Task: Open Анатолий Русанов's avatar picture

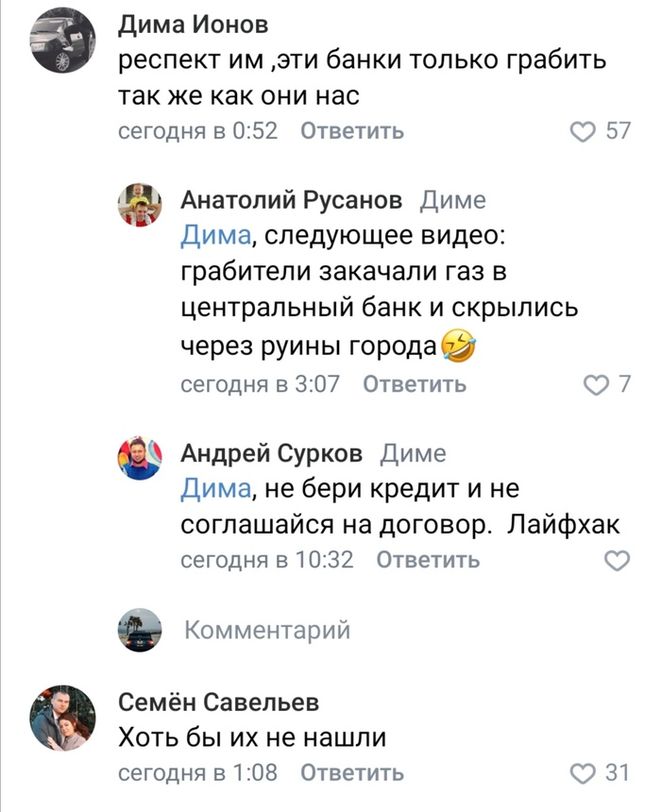Action: tap(140, 203)
